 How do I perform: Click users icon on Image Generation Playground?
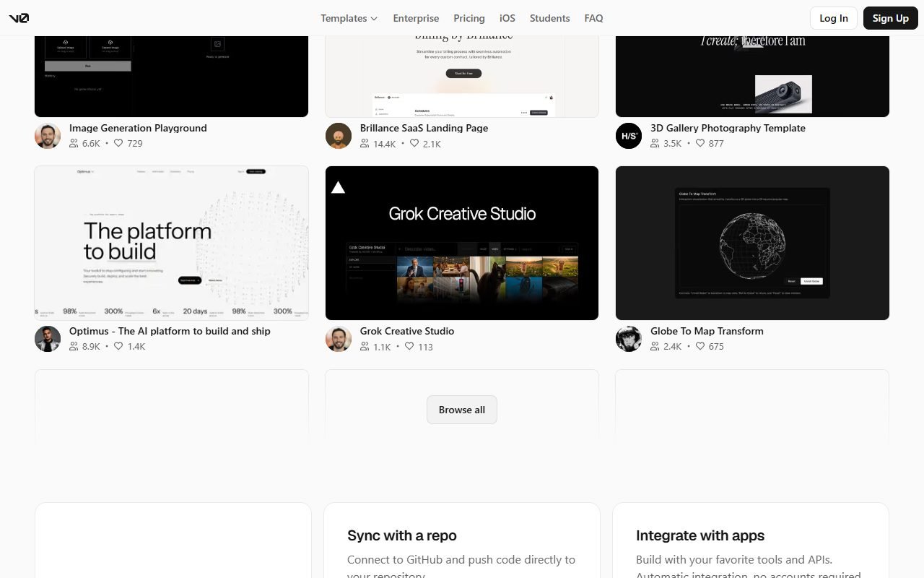[x=74, y=143]
